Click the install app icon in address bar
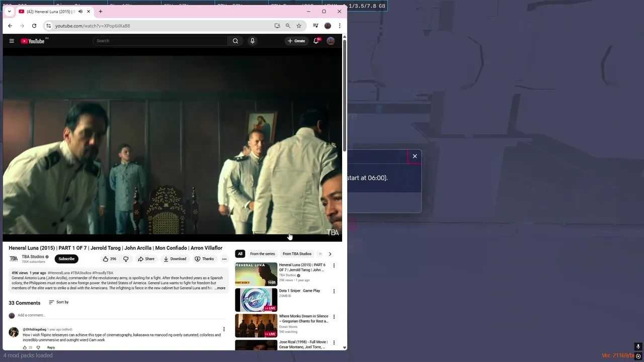644x362 pixels. point(277,26)
